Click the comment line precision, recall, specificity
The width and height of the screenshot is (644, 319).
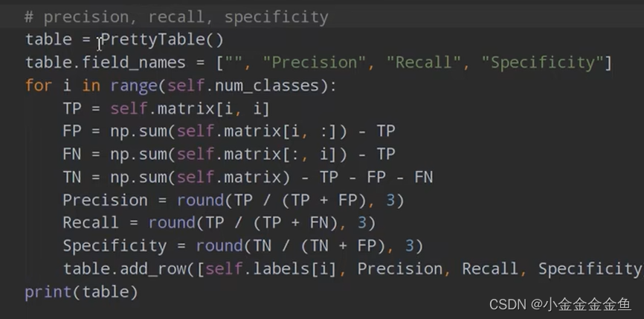pos(176,17)
